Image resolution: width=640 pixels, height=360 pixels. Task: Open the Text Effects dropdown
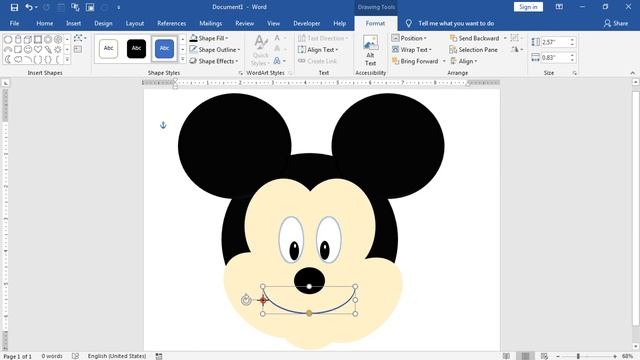(279, 61)
